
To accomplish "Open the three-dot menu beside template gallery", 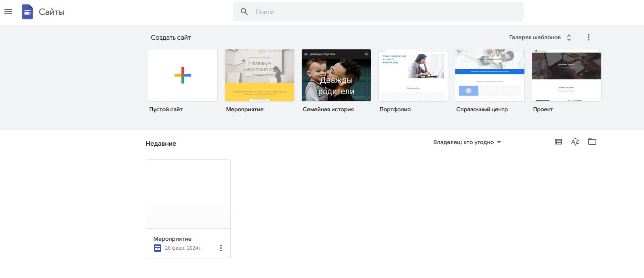I will click(588, 37).
